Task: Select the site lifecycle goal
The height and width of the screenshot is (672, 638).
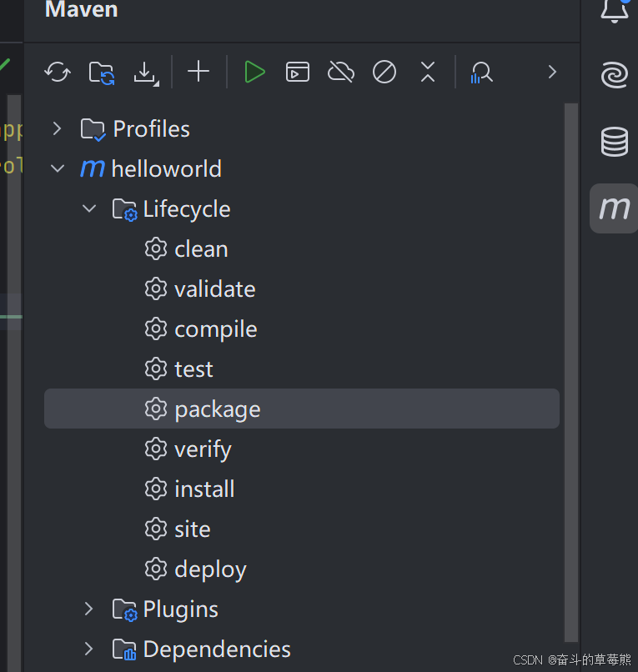Action: tap(302, 529)
